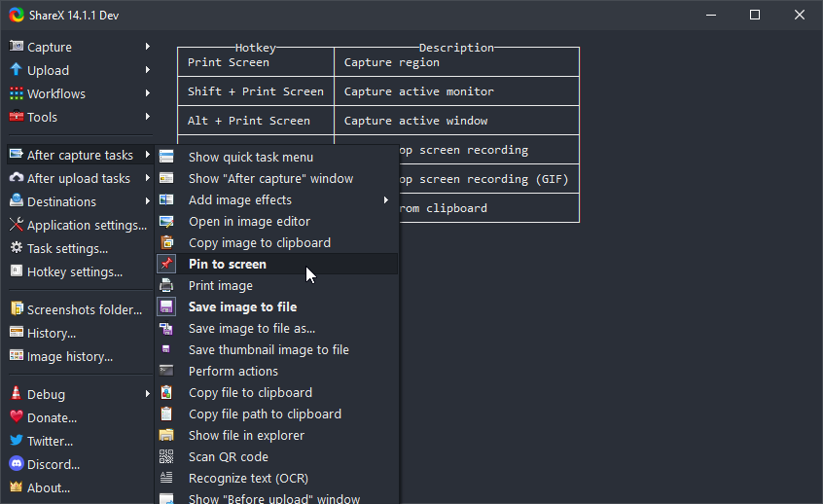Open the Workflows menu
This screenshot has height=504, width=823.
coord(81,93)
